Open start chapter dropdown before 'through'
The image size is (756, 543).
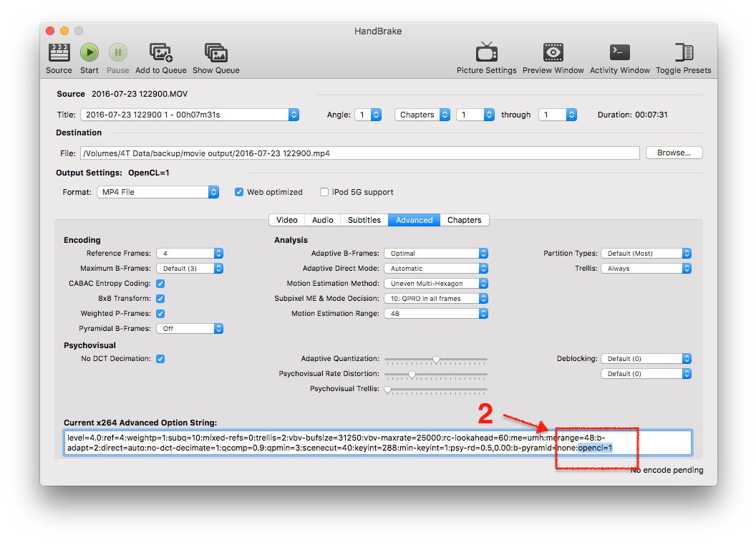pyautogui.click(x=475, y=115)
